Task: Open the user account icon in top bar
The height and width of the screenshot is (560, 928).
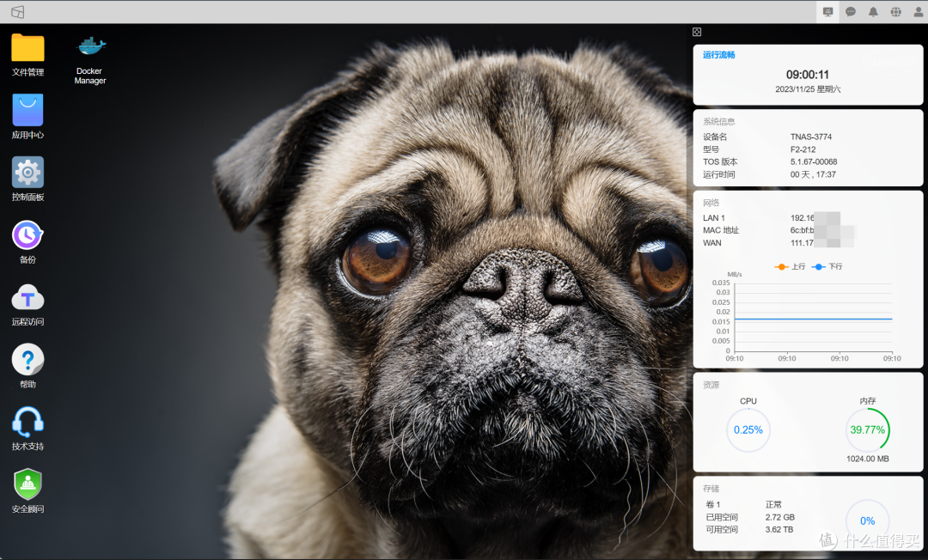Action: pos(918,12)
